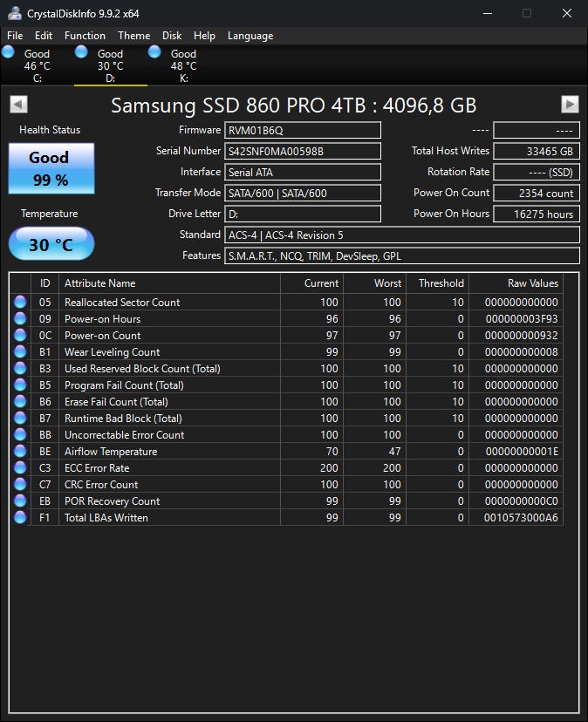Click status orb of Runtime Bad Block
The height and width of the screenshot is (722, 588).
[x=20, y=418]
